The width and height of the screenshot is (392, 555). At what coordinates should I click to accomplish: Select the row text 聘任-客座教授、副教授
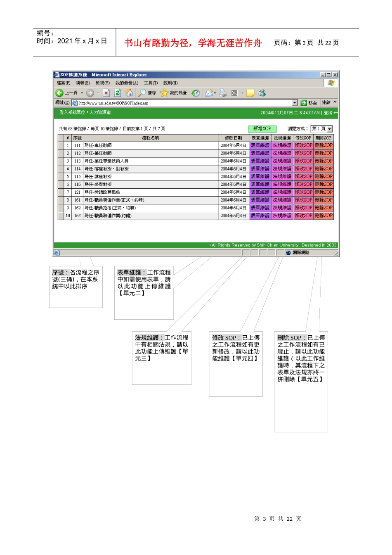106,169
